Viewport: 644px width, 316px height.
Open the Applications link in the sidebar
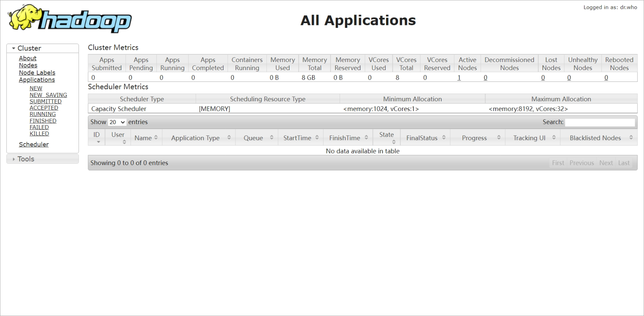(x=37, y=80)
